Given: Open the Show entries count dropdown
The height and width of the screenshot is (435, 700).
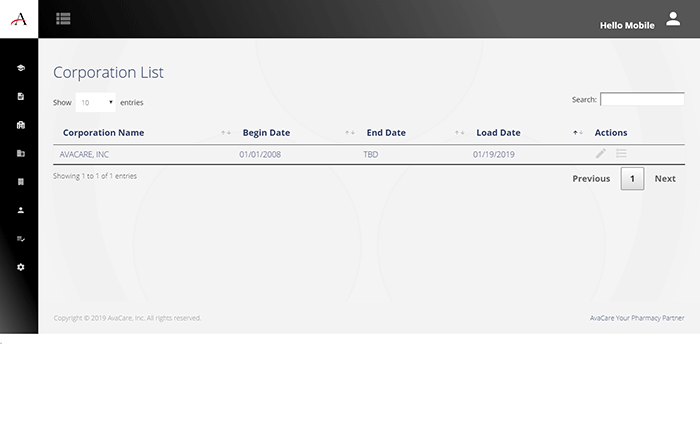Looking at the screenshot, I should (x=96, y=102).
